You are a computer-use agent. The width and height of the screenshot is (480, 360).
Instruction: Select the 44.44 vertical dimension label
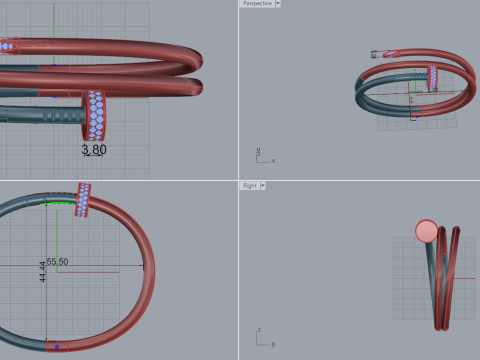click(x=42, y=272)
